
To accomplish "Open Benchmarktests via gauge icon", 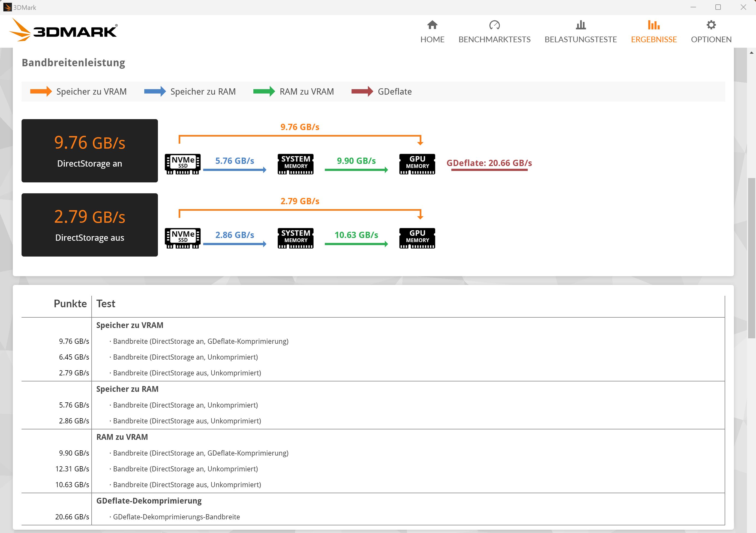I will point(494,25).
